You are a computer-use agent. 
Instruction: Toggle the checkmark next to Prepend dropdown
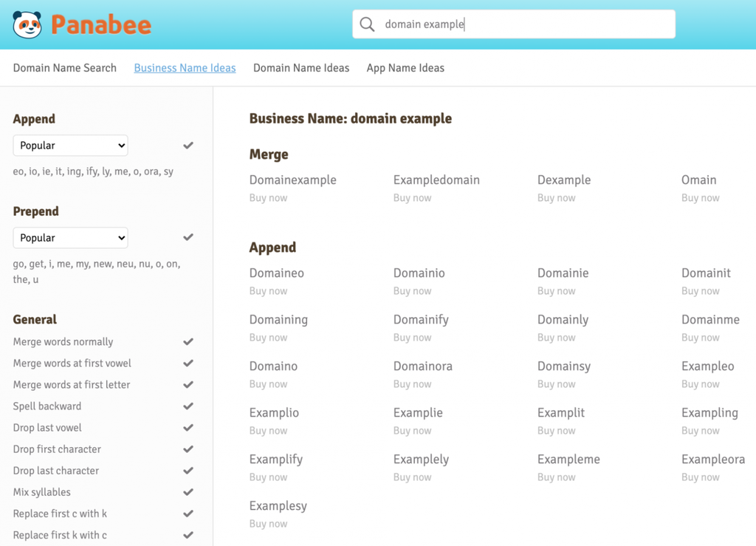[x=188, y=237]
